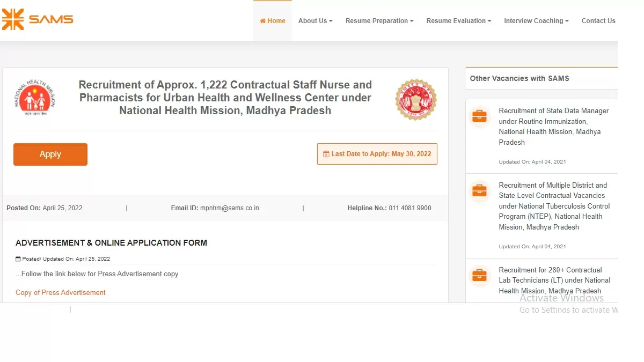This screenshot has width=644, height=362.
Task: Click the helpline number 011 4081 9900
Action: (410, 208)
